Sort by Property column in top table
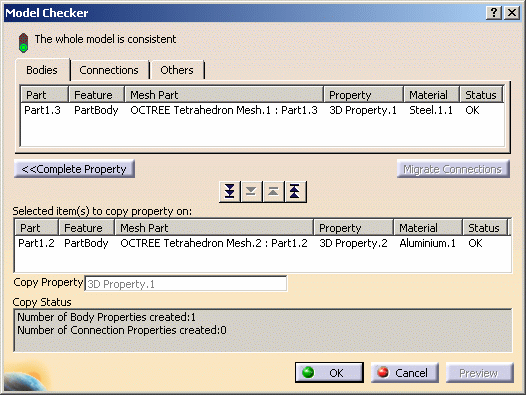The height and width of the screenshot is (395, 526). coord(364,95)
